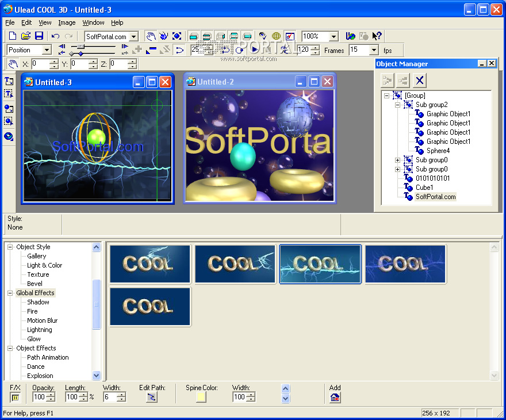Click the Edit Text tool in left toolbar
Viewport: 506px width, 420px height.
[9, 94]
